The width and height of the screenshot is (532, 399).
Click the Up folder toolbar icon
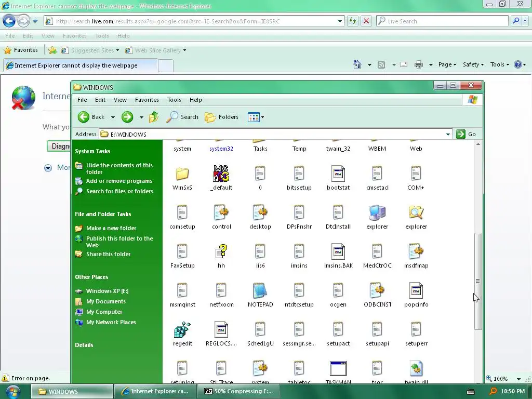tap(154, 117)
